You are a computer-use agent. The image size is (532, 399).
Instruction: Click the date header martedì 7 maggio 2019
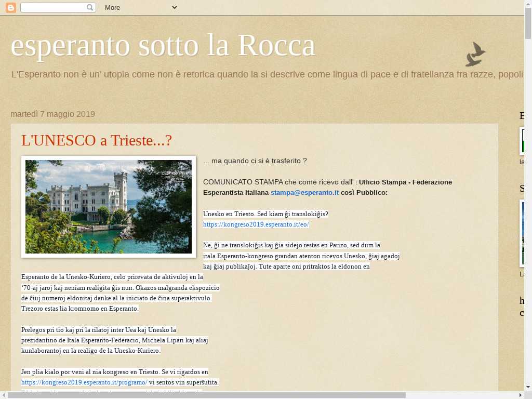pos(52,114)
